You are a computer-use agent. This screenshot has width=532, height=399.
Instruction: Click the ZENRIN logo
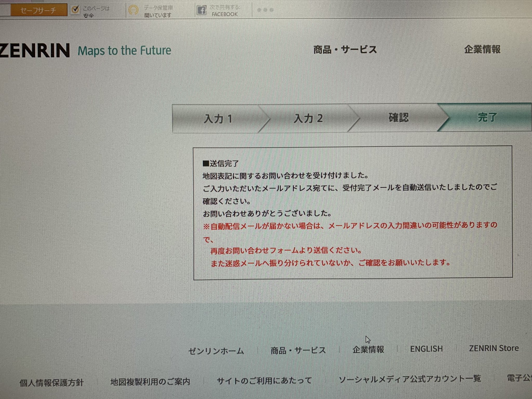click(x=35, y=50)
